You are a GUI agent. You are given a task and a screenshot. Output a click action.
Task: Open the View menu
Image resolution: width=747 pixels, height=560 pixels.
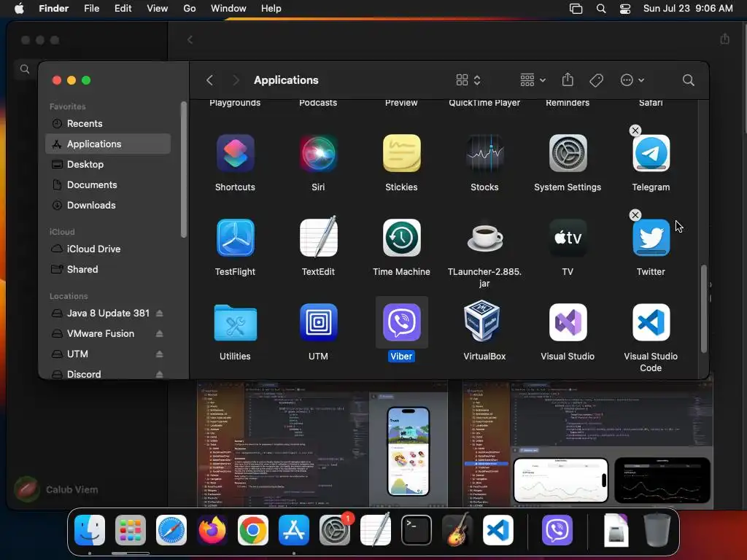[158, 9]
